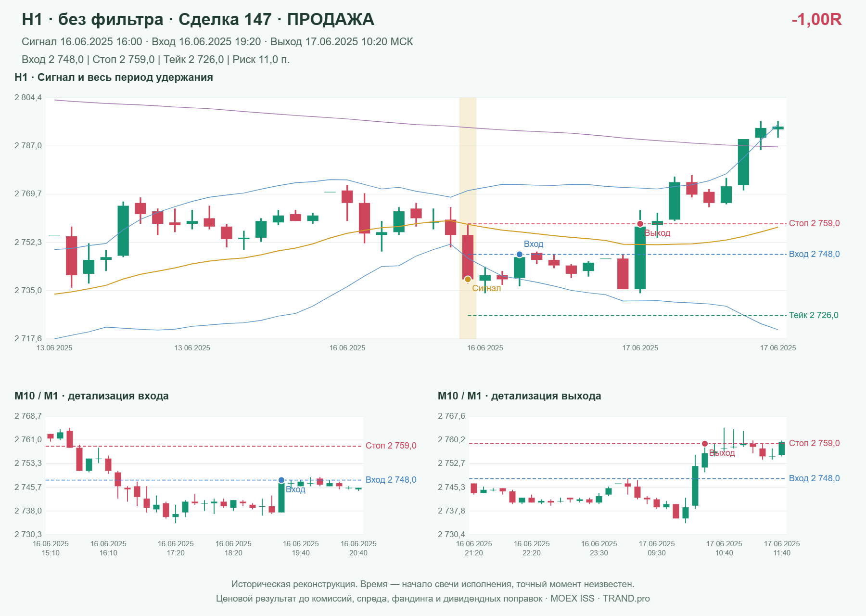
Task: Click the 2 787,0 price axis label
Action: (28, 146)
